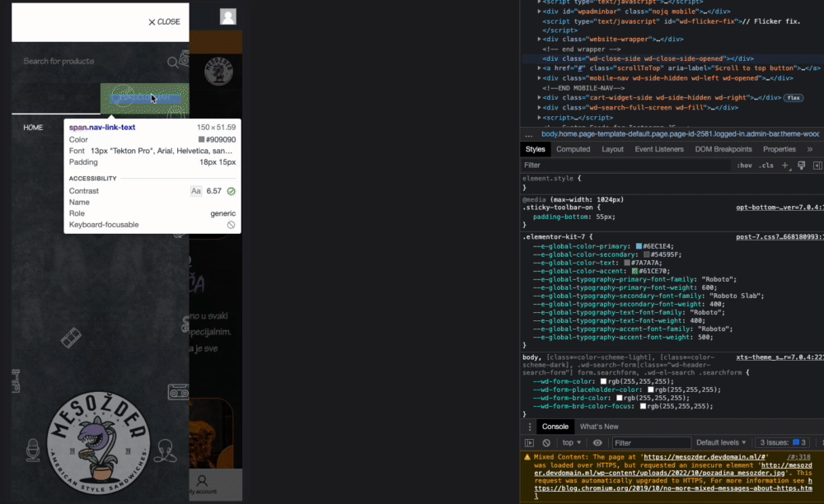Expand the script node below wd-search-full-screen

point(539,118)
